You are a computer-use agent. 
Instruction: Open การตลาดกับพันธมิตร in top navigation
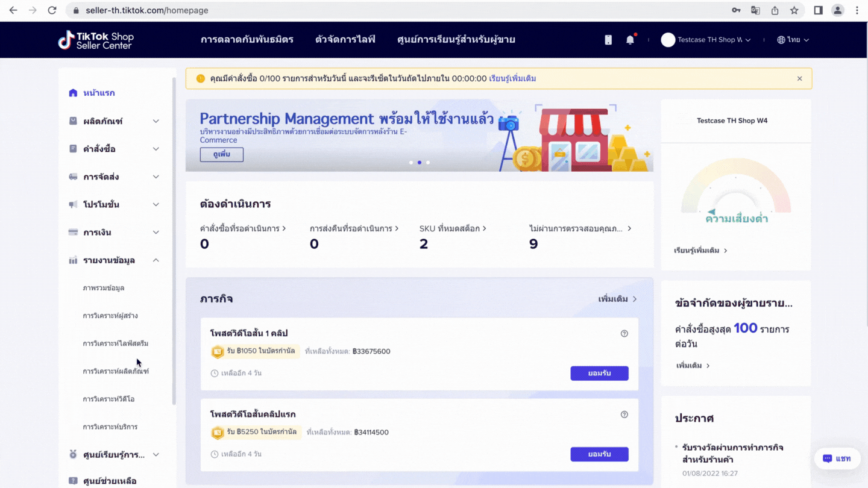pyautogui.click(x=247, y=40)
